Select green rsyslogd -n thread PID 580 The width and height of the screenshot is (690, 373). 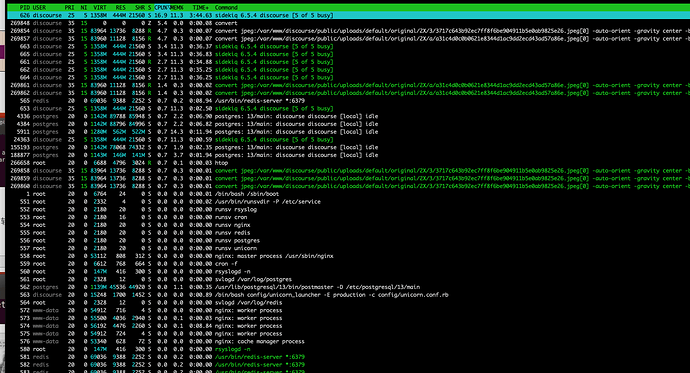pyautogui.click(x=349, y=349)
